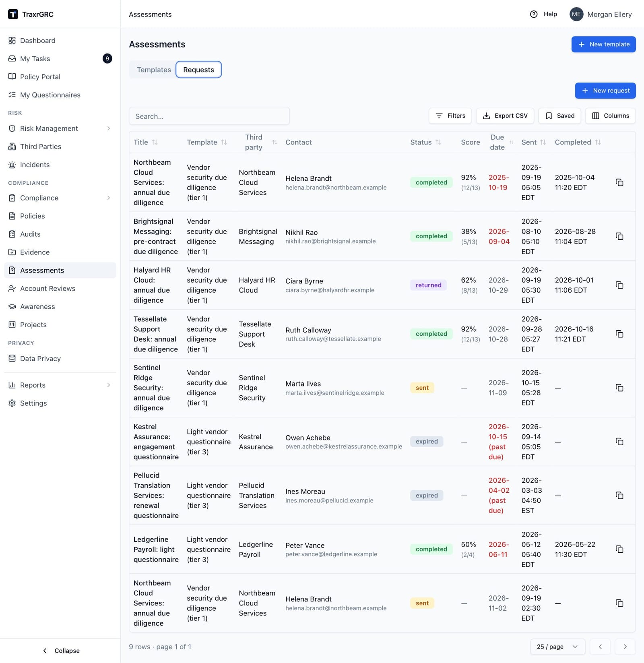Open My Tasks in sidebar
Image resolution: width=644 pixels, height=663 pixels.
coord(60,59)
